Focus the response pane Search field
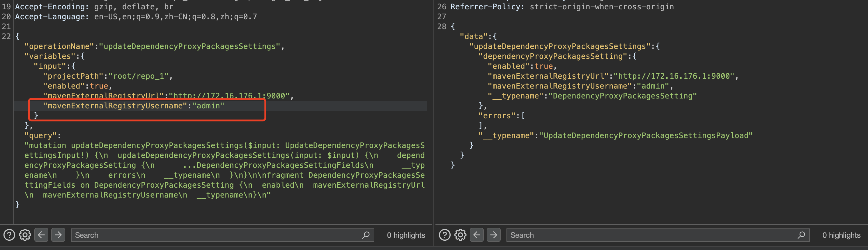The width and height of the screenshot is (868, 250). pos(650,235)
